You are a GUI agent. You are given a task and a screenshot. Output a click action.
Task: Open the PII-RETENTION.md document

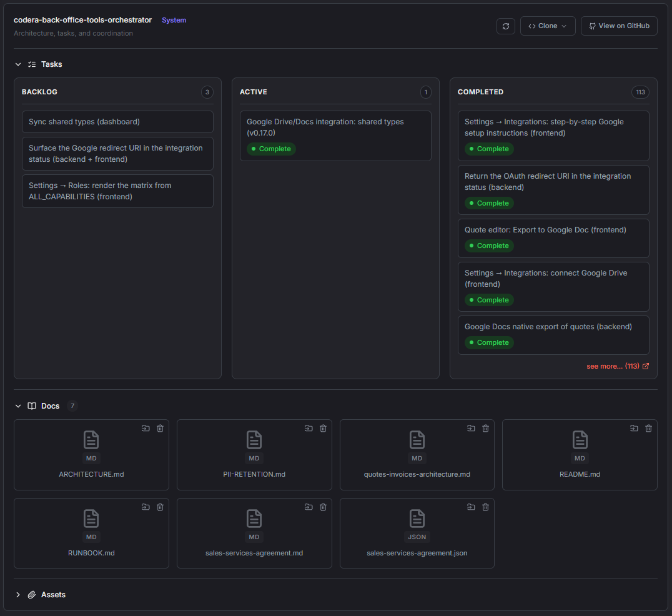click(254, 455)
